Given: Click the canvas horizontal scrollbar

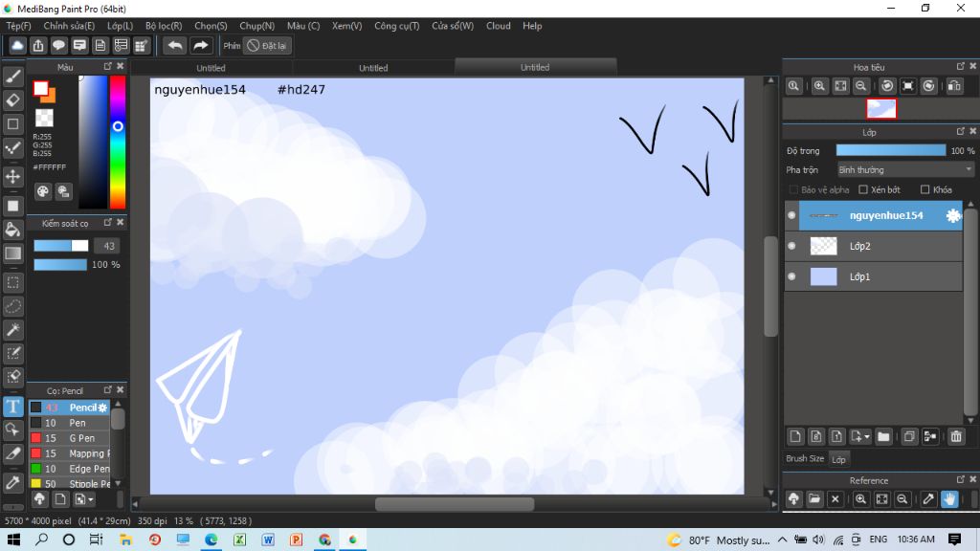Looking at the screenshot, I should pos(455,504).
